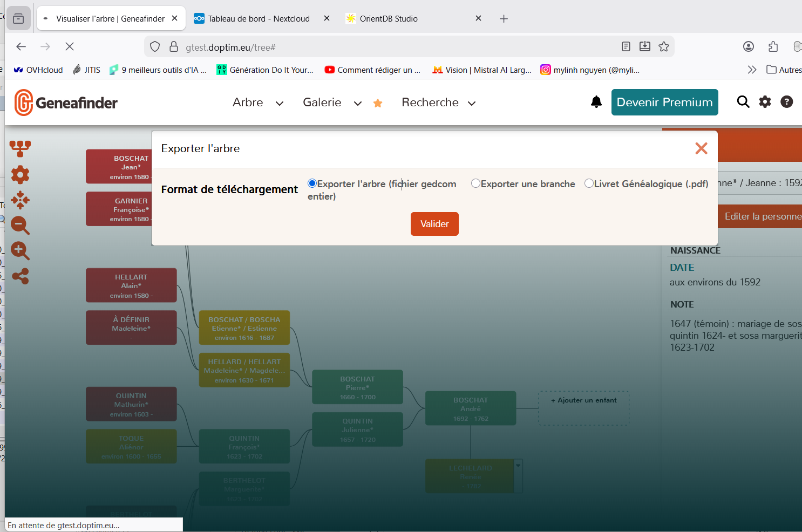Viewport: 802px width, 532px height.
Task: Click the center tree arrows icon
Action: point(20,200)
